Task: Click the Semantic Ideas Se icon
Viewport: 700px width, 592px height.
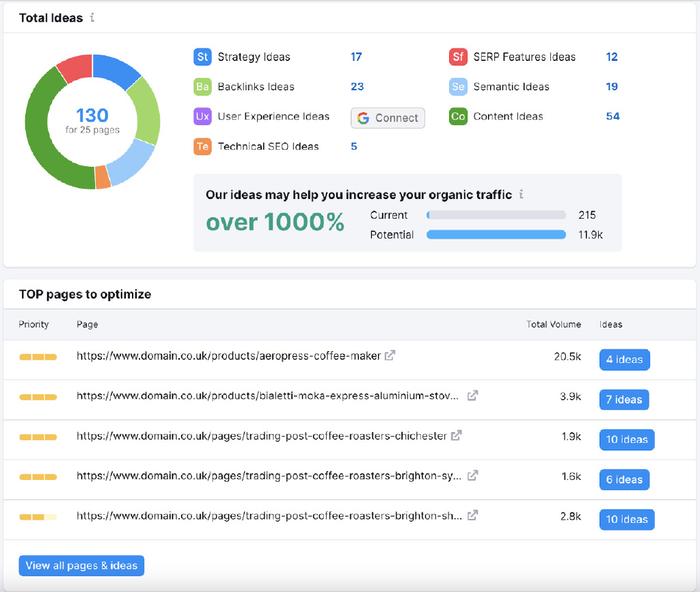Action: pos(458,87)
